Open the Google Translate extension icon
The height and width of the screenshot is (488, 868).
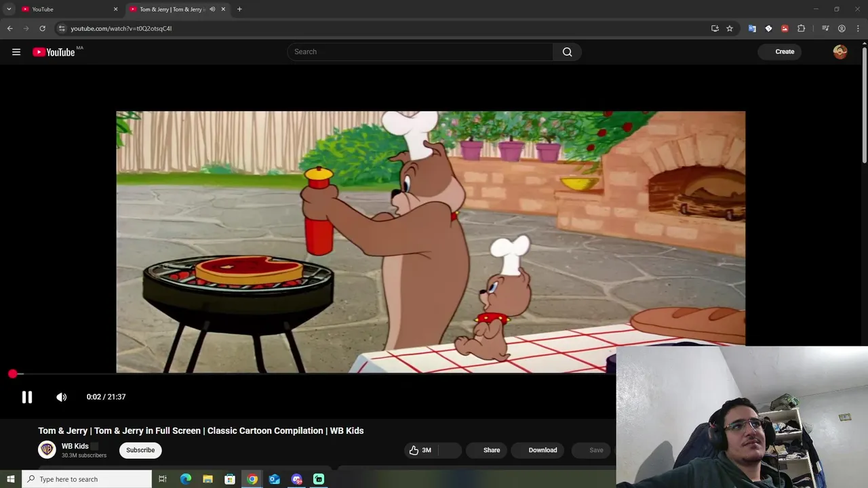point(752,28)
